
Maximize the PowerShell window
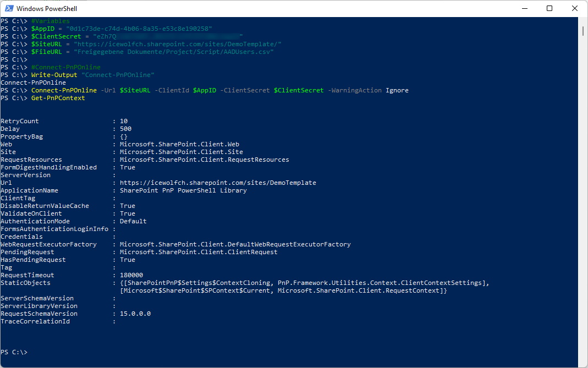tap(549, 8)
